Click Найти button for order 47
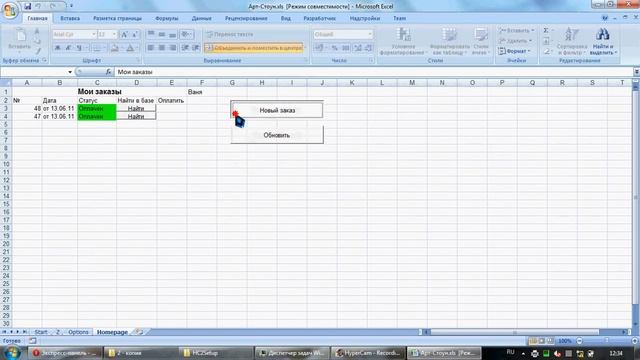The width and height of the screenshot is (640, 360). [x=136, y=116]
